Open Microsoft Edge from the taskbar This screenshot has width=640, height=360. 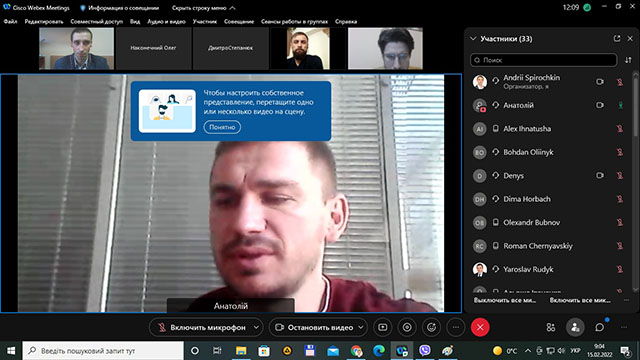click(379, 350)
